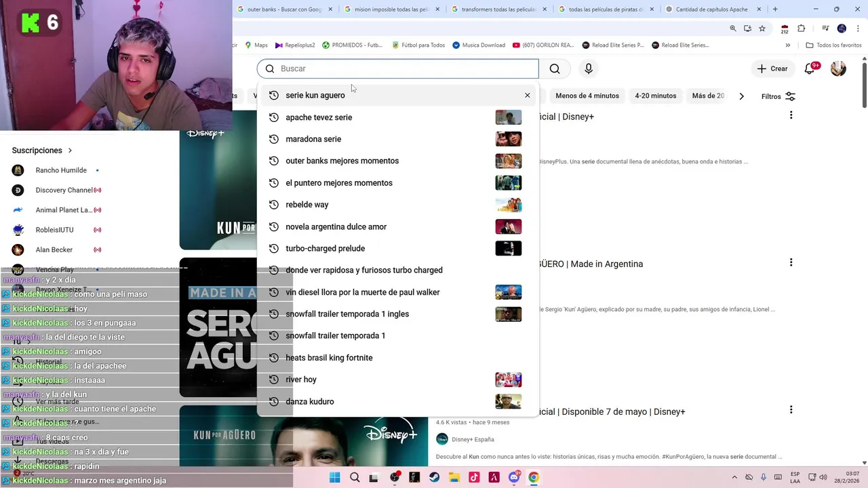Choose the 'rebelde way' suggestion
Viewport: 868px width, 488px height.
(397, 205)
